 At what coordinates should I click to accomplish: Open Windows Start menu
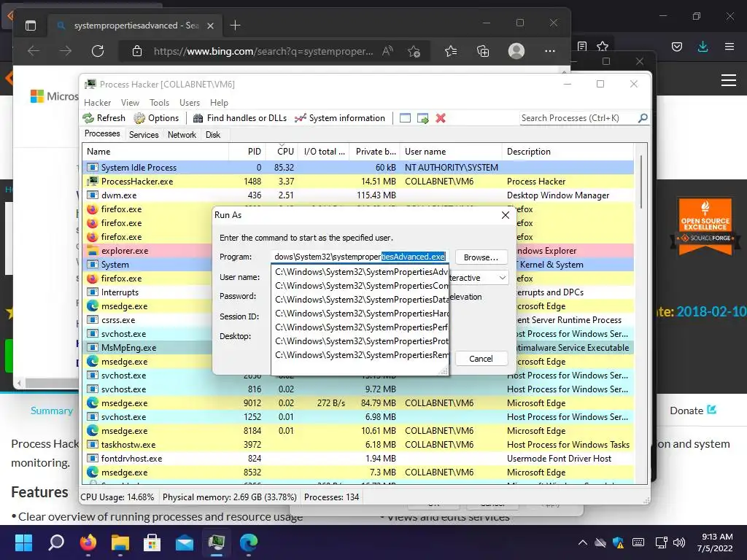click(x=23, y=542)
